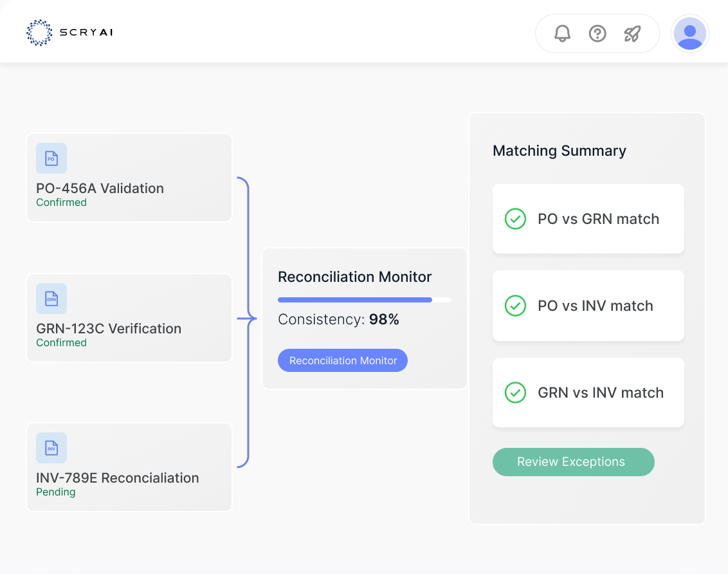Screen dimensions: 728x574
Task: Click the Consistency: 98% value
Action: pyautogui.click(x=338, y=320)
